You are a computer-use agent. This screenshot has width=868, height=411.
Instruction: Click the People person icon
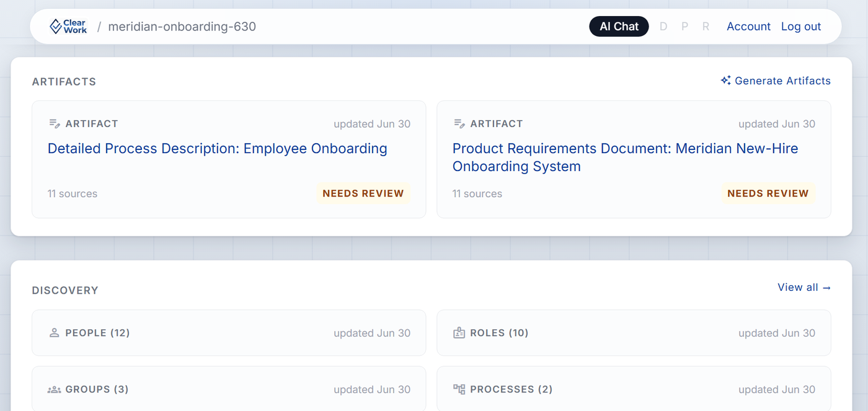55,333
